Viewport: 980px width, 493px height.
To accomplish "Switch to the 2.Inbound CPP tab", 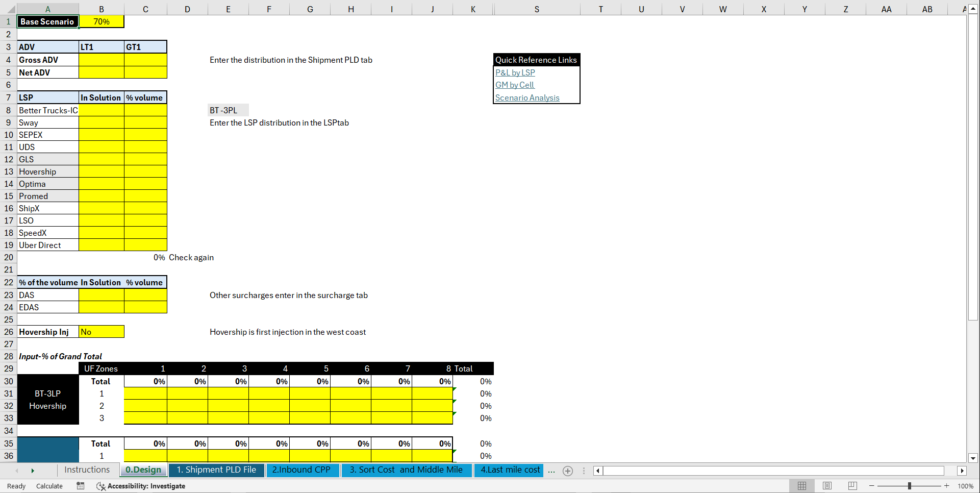I will click(x=303, y=470).
